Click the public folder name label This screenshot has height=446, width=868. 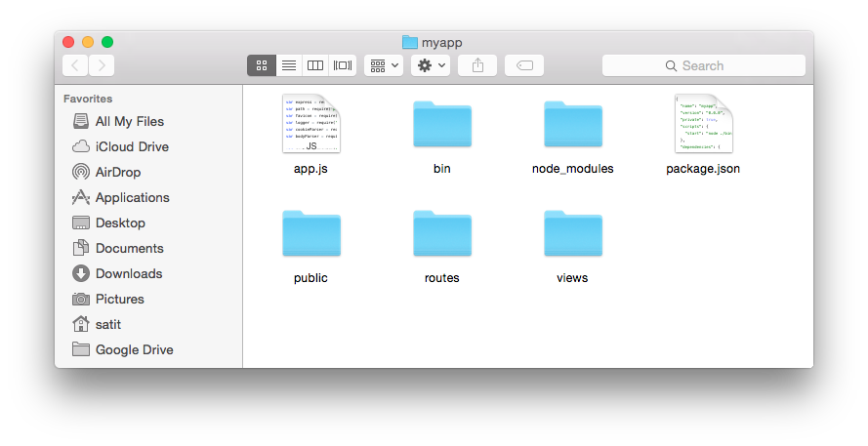coord(310,278)
